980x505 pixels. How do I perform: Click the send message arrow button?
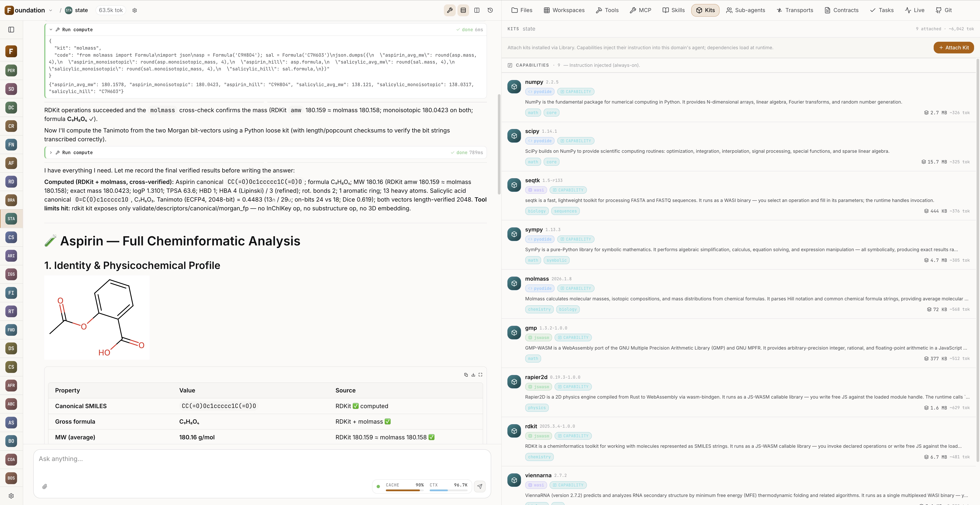(x=480, y=486)
